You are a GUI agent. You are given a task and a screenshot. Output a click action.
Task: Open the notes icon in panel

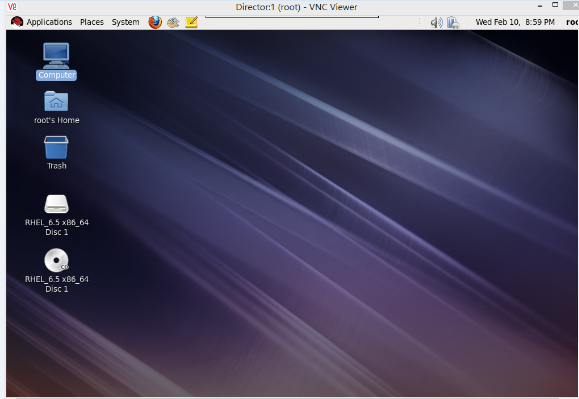coord(192,23)
